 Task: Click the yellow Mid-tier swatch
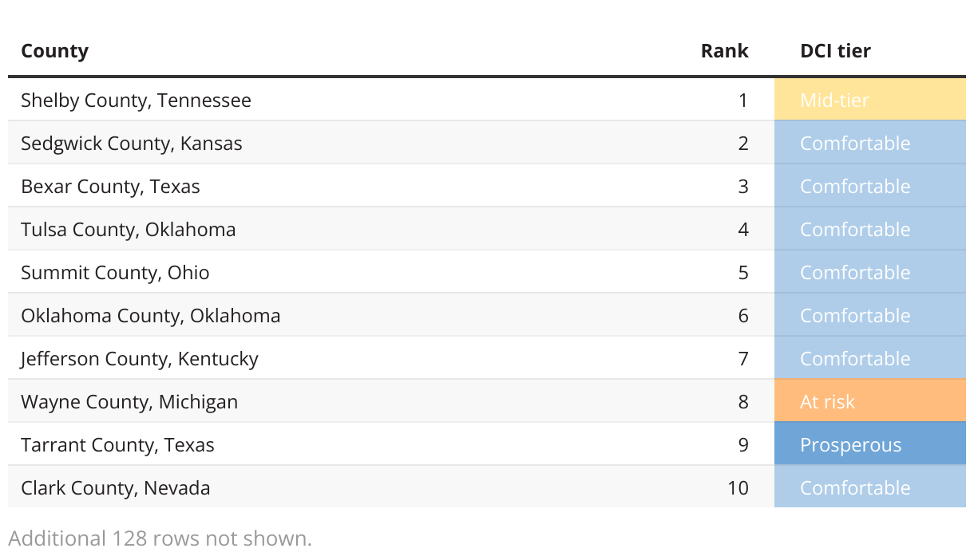pyautogui.click(x=869, y=101)
